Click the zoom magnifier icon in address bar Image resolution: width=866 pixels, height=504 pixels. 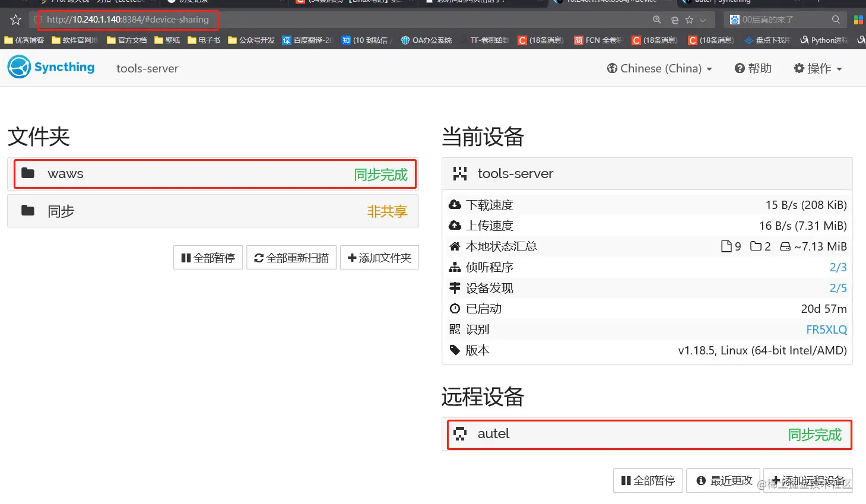click(657, 20)
